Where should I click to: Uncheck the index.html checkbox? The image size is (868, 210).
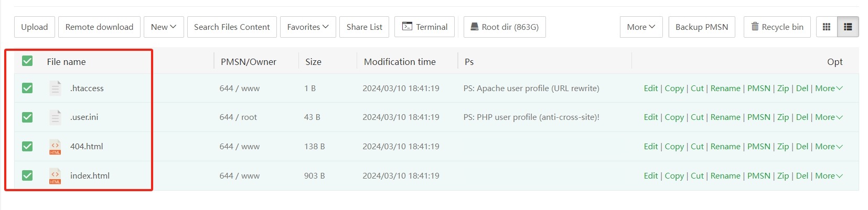pos(27,175)
